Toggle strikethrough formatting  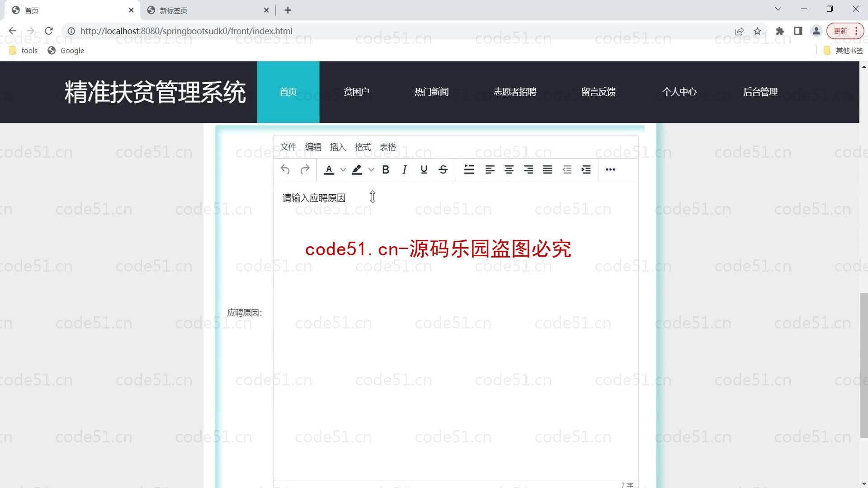tap(443, 169)
